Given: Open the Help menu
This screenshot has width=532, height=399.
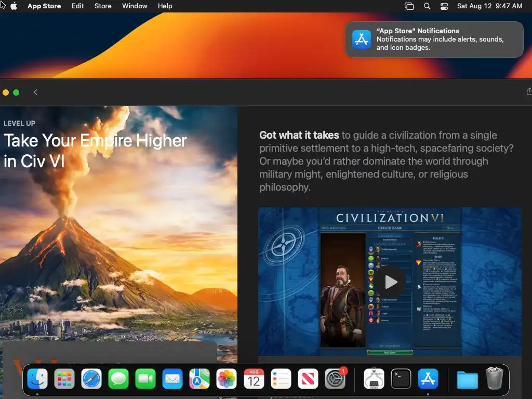Looking at the screenshot, I should 165,6.
